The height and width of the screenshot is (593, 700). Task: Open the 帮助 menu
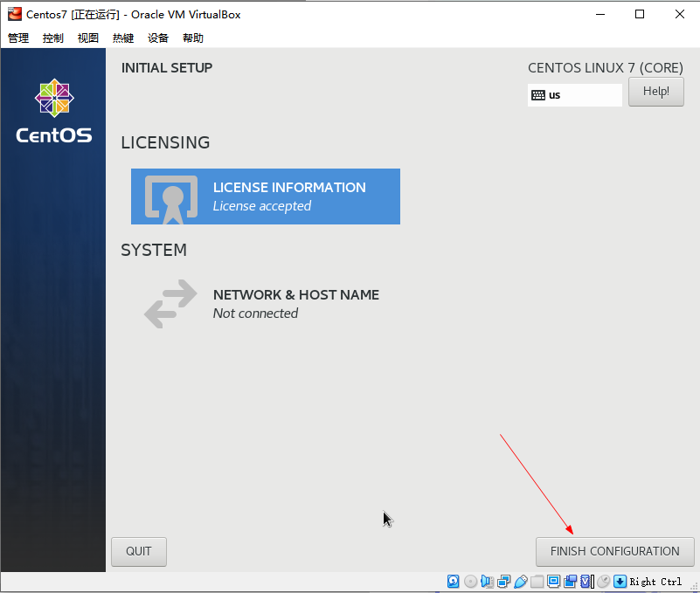[x=193, y=38]
